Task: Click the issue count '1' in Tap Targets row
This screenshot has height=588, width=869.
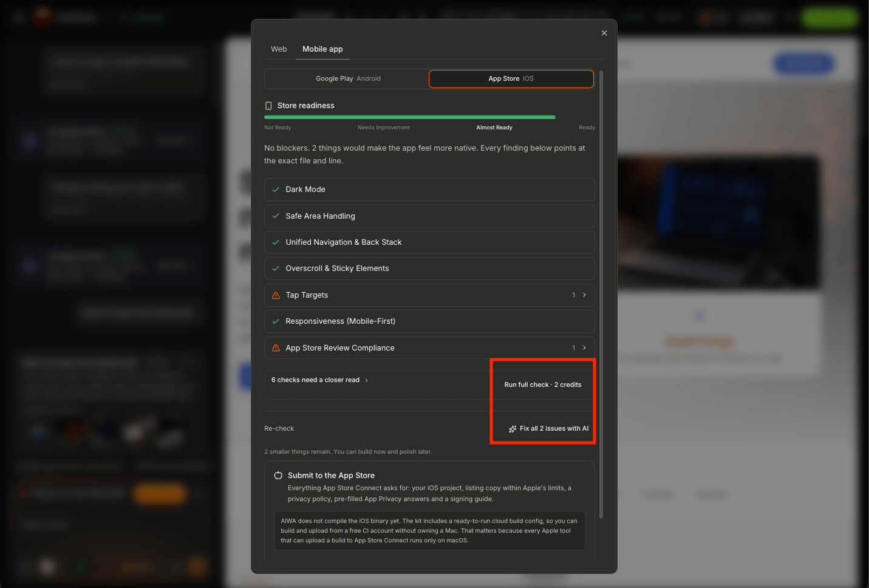Action: pyautogui.click(x=574, y=295)
